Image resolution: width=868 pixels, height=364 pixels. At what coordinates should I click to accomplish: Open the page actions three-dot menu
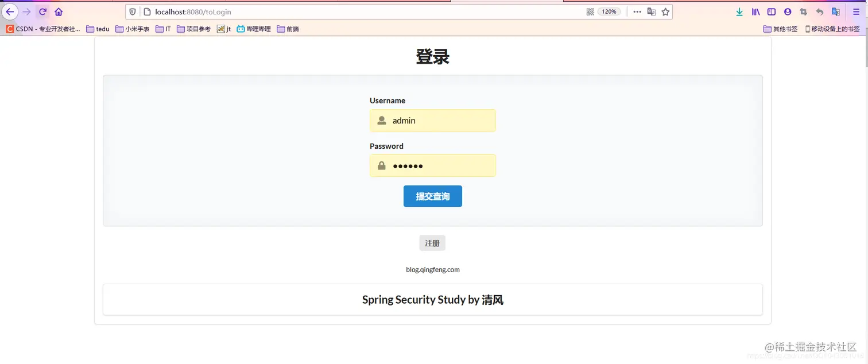pos(637,11)
